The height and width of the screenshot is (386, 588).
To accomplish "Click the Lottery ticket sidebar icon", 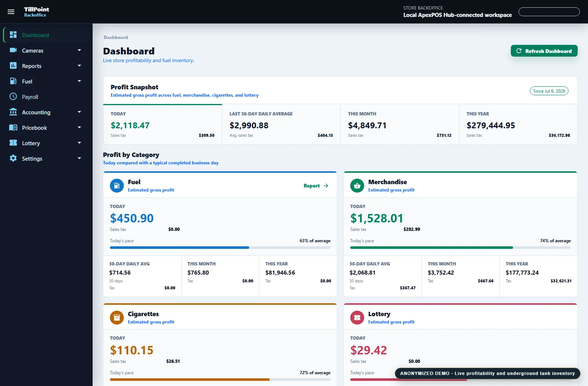I will click(13, 143).
